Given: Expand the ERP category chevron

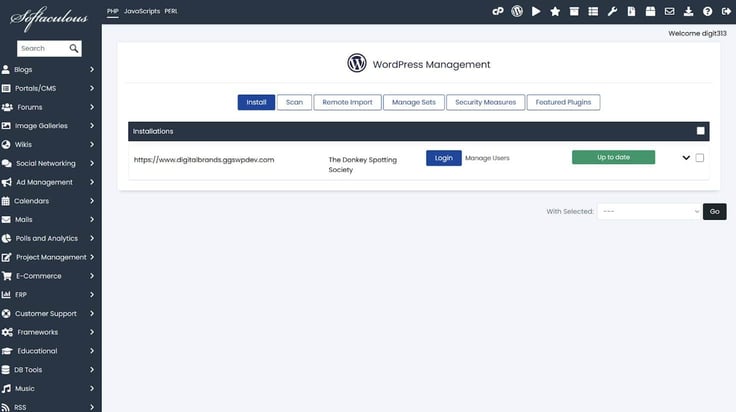Looking at the screenshot, I should 92,295.
